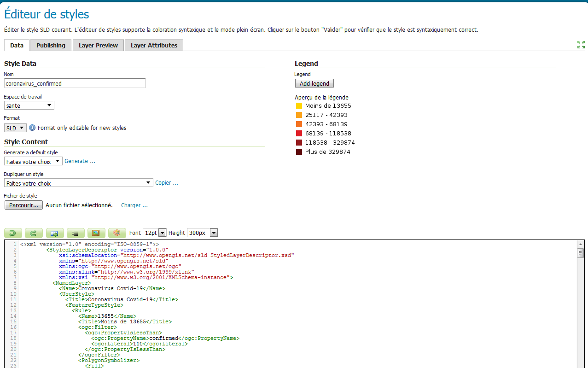Click the <Title>Moins de 13655</Title> code line
This screenshot has height=368, width=588.
coord(125,321)
